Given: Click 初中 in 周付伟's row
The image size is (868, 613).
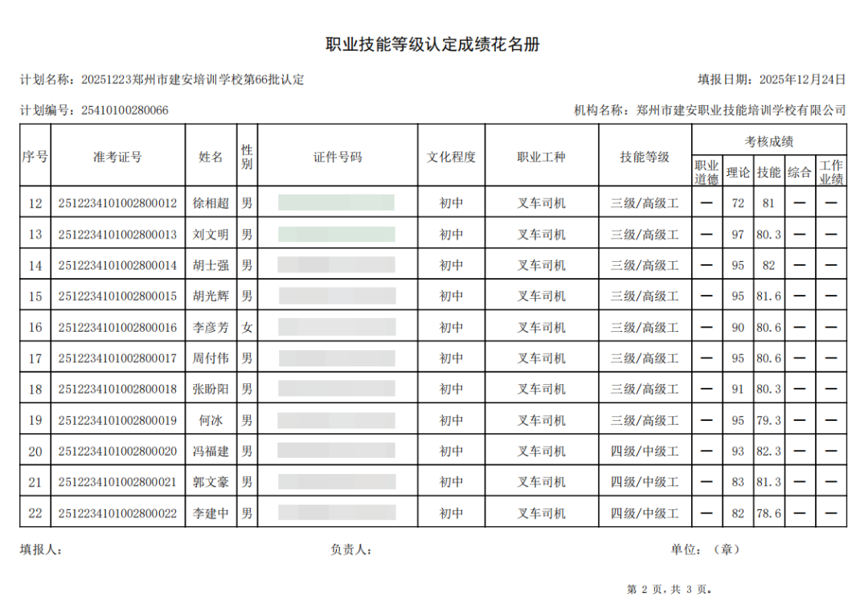Looking at the screenshot, I should tap(451, 358).
